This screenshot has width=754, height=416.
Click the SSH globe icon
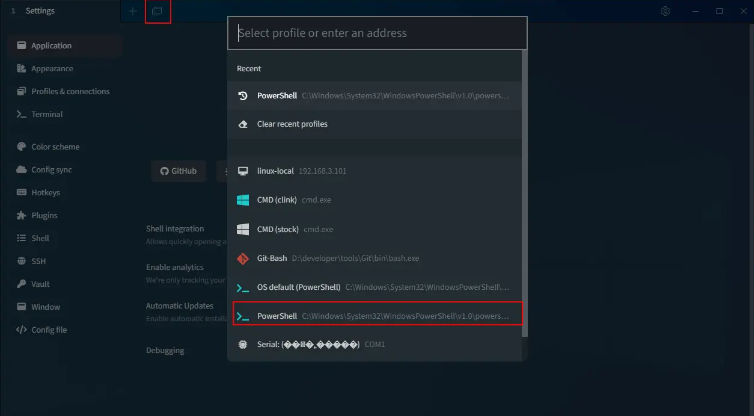tap(21, 261)
